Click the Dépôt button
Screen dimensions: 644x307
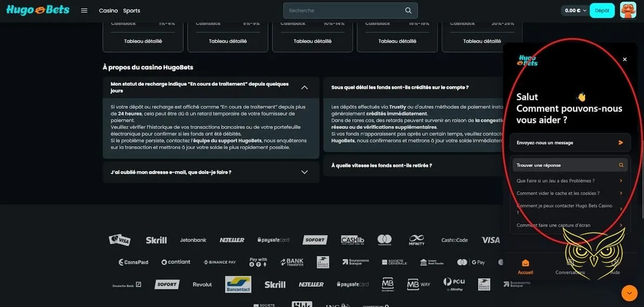tap(602, 10)
